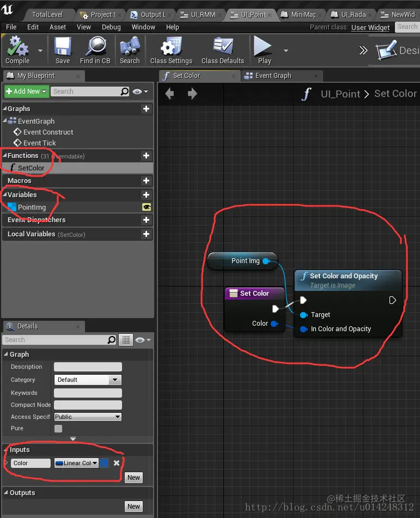Add new function with Functions plus
Viewport: 420px width, 518px height.
(146, 156)
